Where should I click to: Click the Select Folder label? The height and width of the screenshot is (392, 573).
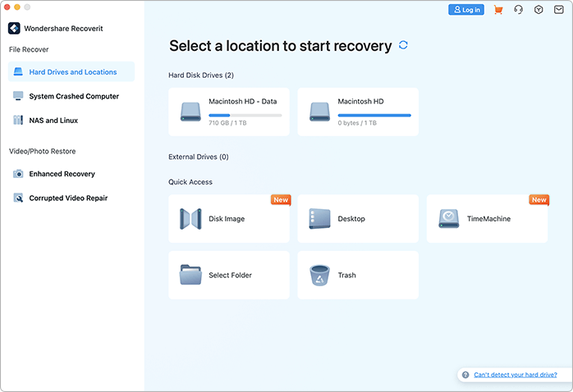pyautogui.click(x=230, y=276)
